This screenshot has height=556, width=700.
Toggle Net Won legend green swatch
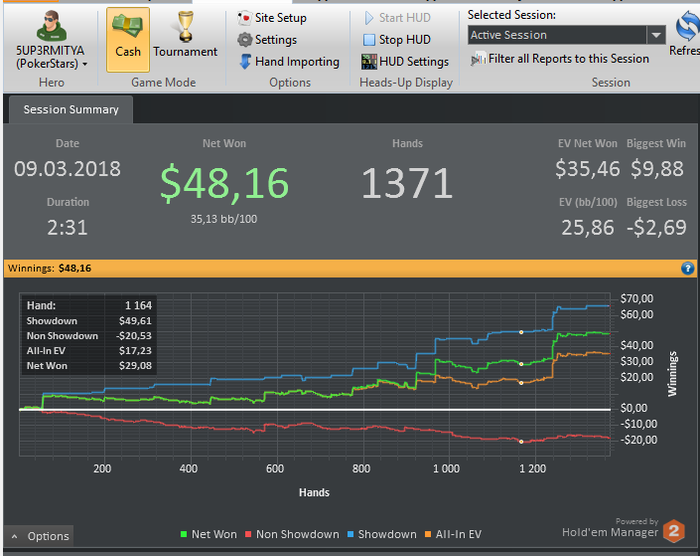click(x=183, y=534)
